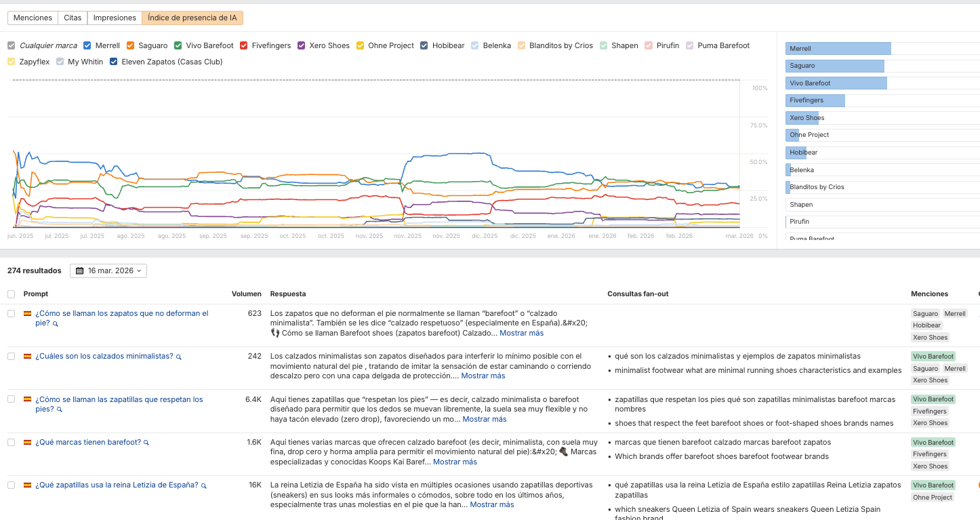Screen dimensions: 980x520
Task: Switch to the Citas tab
Action: 72,18
